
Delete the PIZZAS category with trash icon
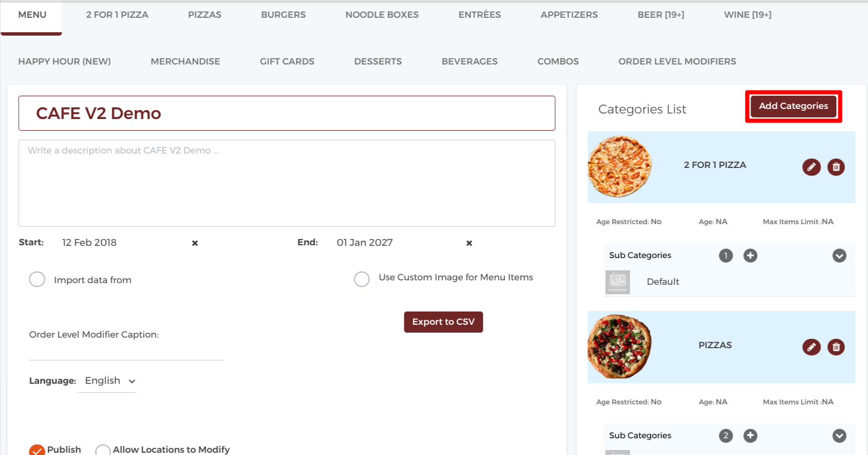pyautogui.click(x=836, y=347)
